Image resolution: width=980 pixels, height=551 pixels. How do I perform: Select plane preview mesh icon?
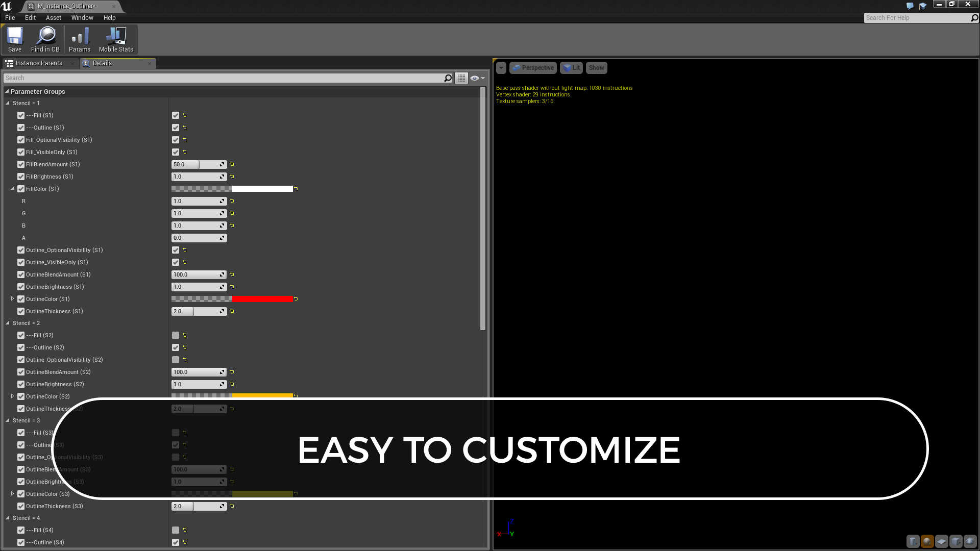pyautogui.click(x=942, y=541)
